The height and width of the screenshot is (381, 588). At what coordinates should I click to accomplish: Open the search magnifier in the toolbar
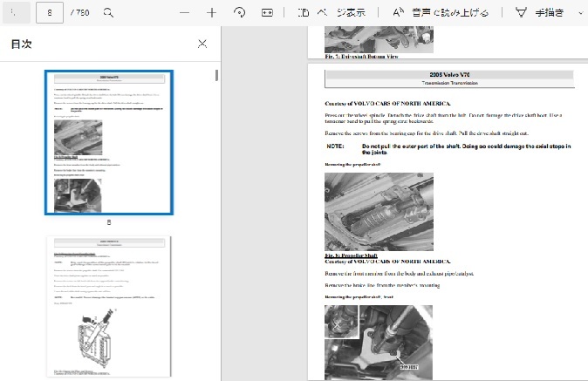[x=108, y=13]
